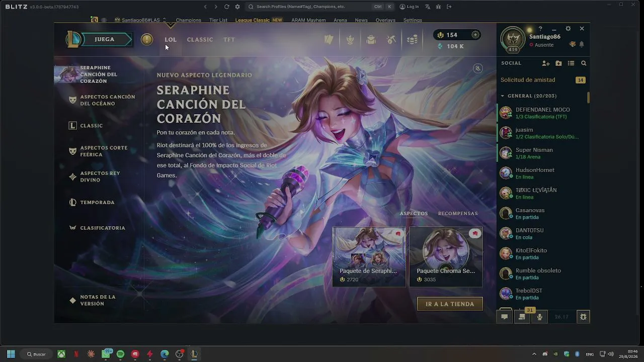Go forward with the Blitz forward arrow
The width and height of the screenshot is (644, 362).
pyautogui.click(x=216, y=7)
